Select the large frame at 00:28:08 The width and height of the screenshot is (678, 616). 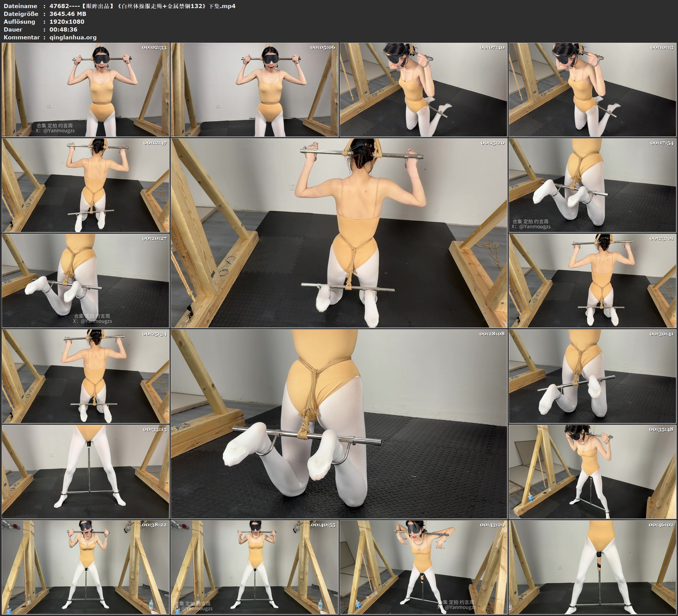click(339, 424)
